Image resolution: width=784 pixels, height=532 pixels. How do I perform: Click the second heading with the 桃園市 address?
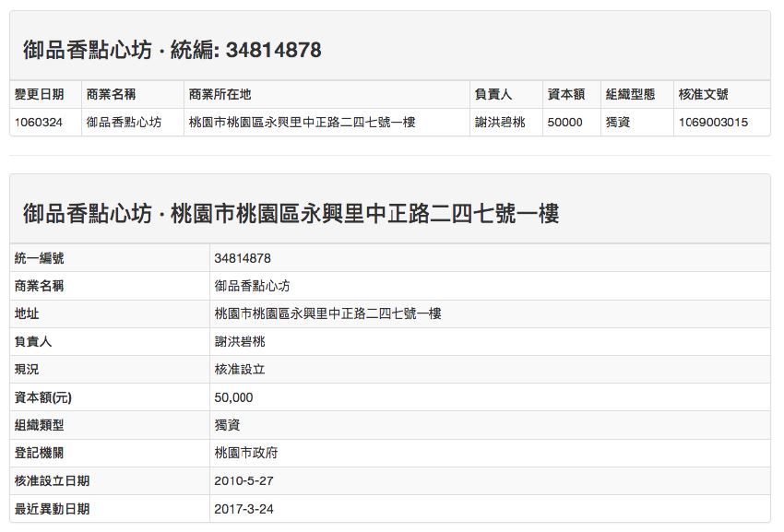[291, 214]
